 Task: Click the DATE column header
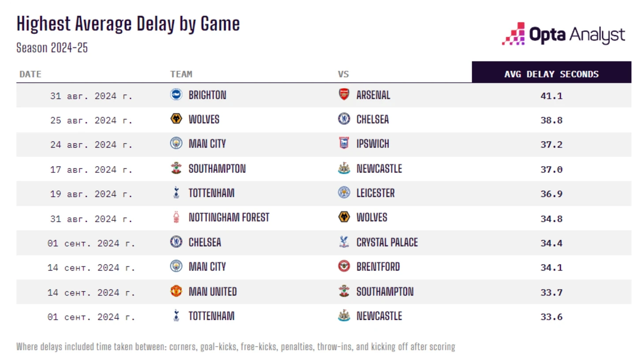pos(30,74)
